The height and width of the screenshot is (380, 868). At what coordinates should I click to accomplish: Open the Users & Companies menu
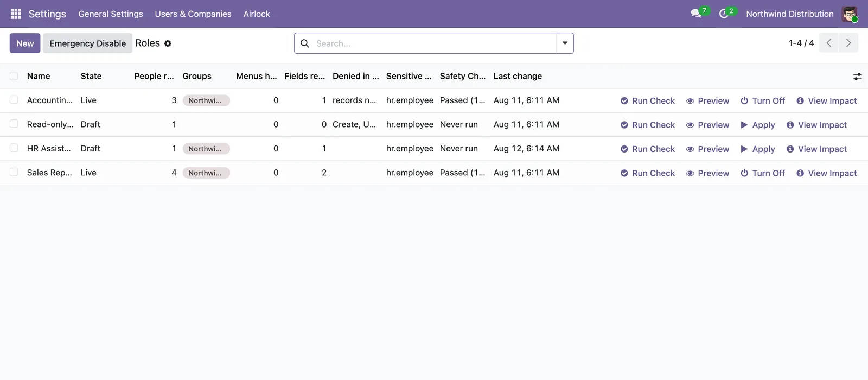193,14
